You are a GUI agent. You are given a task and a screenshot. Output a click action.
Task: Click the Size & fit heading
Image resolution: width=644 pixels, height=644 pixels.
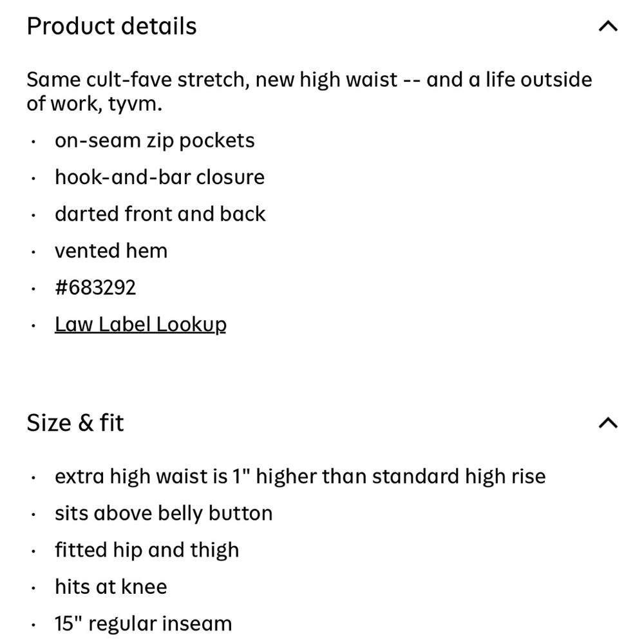(x=75, y=422)
